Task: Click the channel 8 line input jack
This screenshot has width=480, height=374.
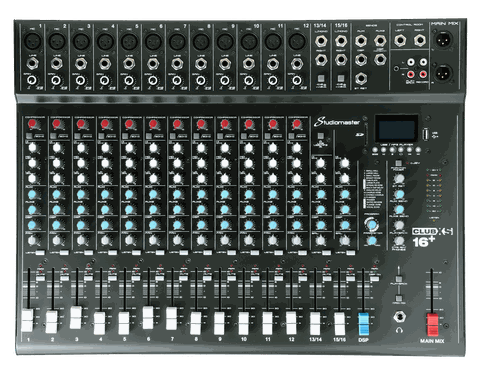Action: [x=201, y=63]
